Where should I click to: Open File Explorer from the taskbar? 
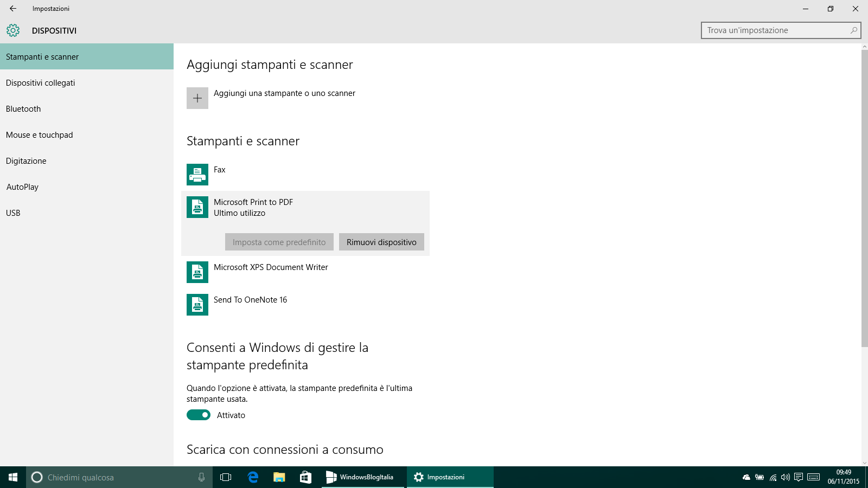pos(279,477)
